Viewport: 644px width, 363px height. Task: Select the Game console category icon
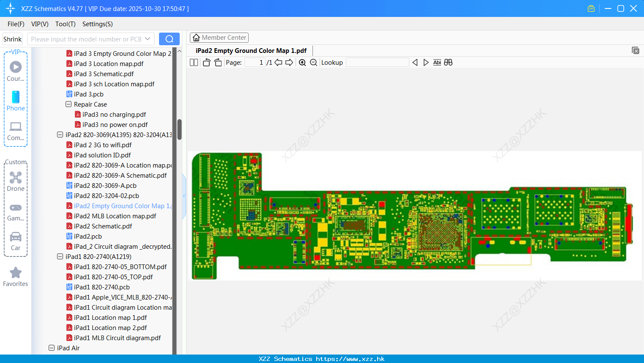coord(16,212)
